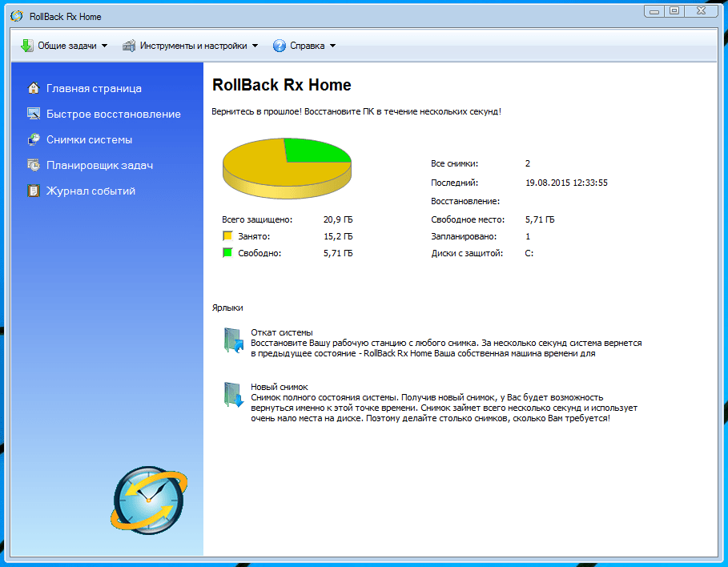Click the green Свободно legend swatch
This screenshot has width=728, height=567.
click(227, 253)
